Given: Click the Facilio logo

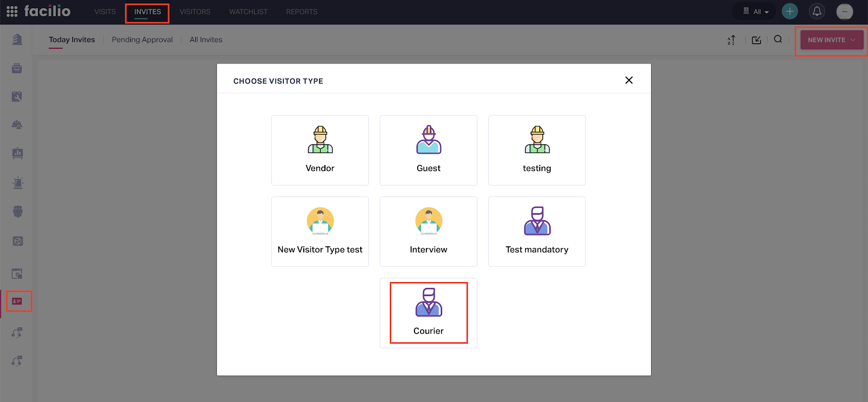Looking at the screenshot, I should tap(47, 11).
